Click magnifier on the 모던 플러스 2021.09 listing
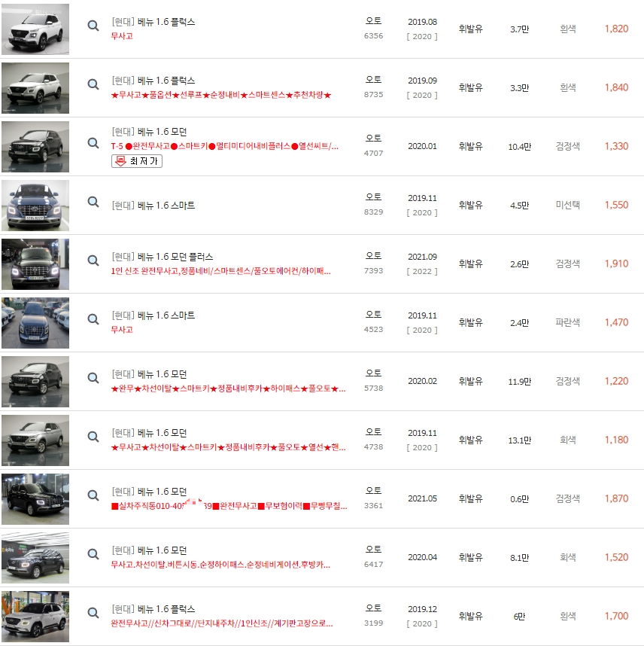The image size is (644, 646). click(93, 261)
